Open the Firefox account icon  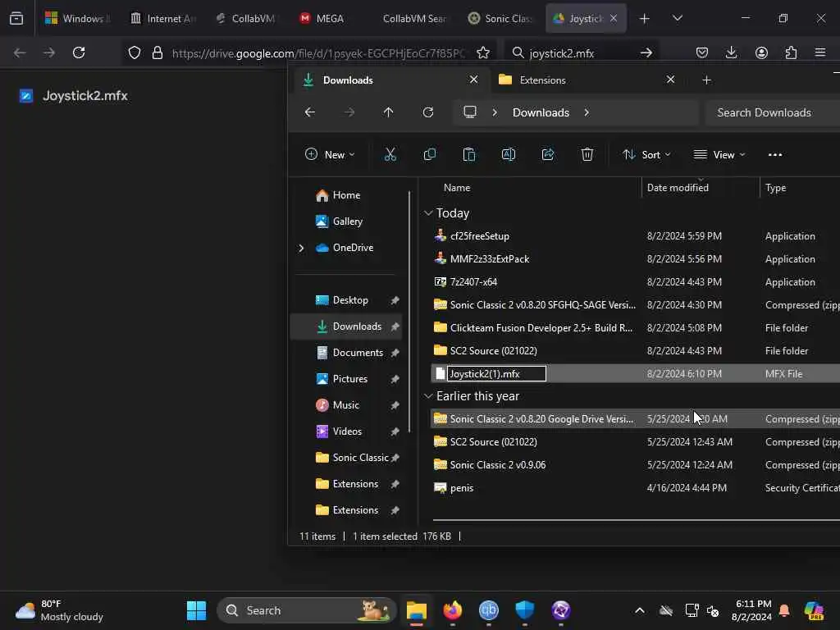click(x=761, y=52)
